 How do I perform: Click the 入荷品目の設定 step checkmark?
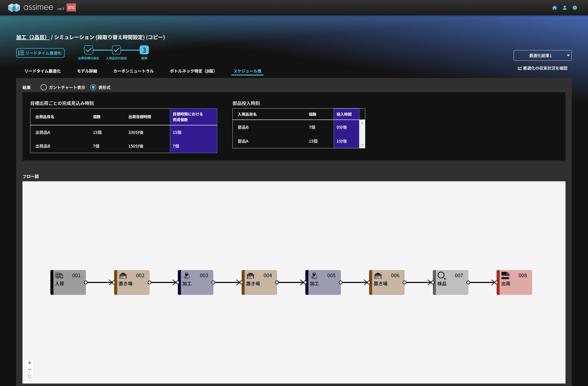pos(116,50)
